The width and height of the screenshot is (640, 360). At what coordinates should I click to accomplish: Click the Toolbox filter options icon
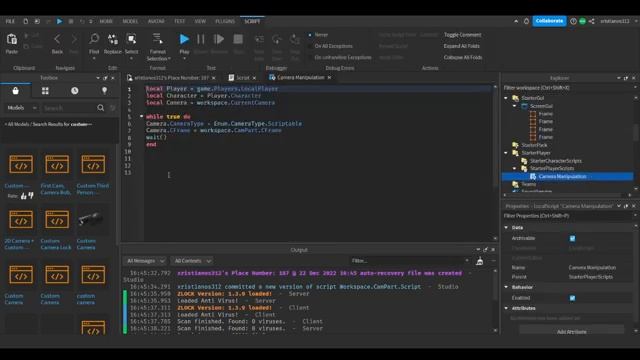coord(113,108)
